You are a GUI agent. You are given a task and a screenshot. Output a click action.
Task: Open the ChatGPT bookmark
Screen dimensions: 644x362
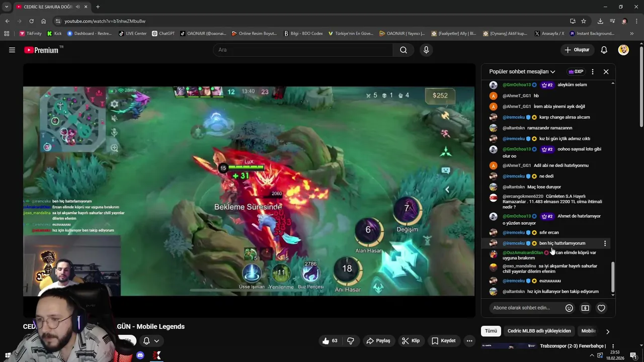pos(163,34)
